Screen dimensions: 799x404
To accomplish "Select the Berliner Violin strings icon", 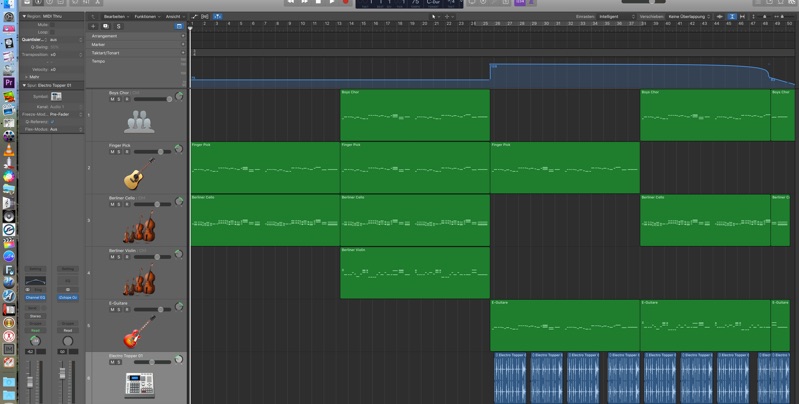I will pos(139,279).
